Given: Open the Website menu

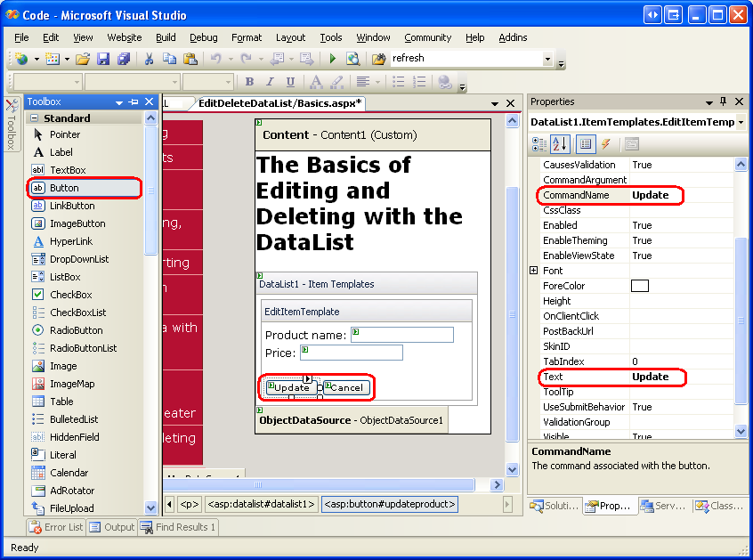Looking at the screenshot, I should click(x=125, y=37).
